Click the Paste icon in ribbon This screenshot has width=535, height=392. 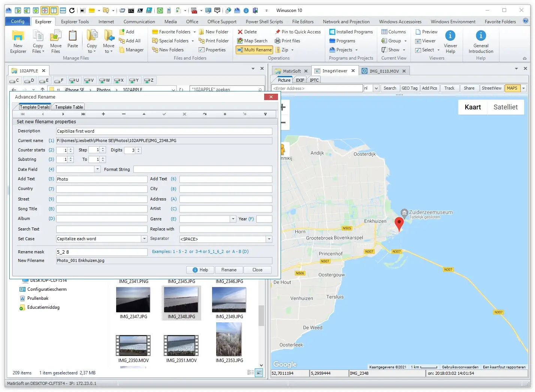(x=73, y=40)
